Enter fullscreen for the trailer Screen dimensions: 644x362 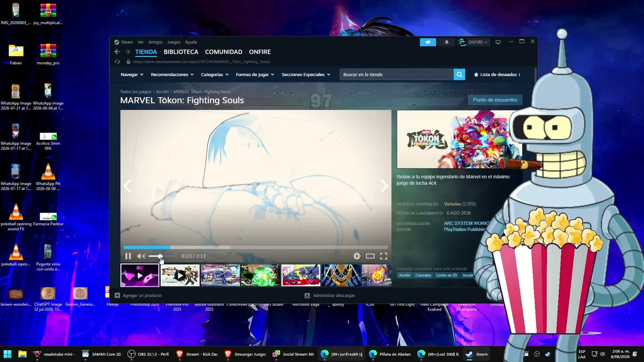(x=383, y=256)
